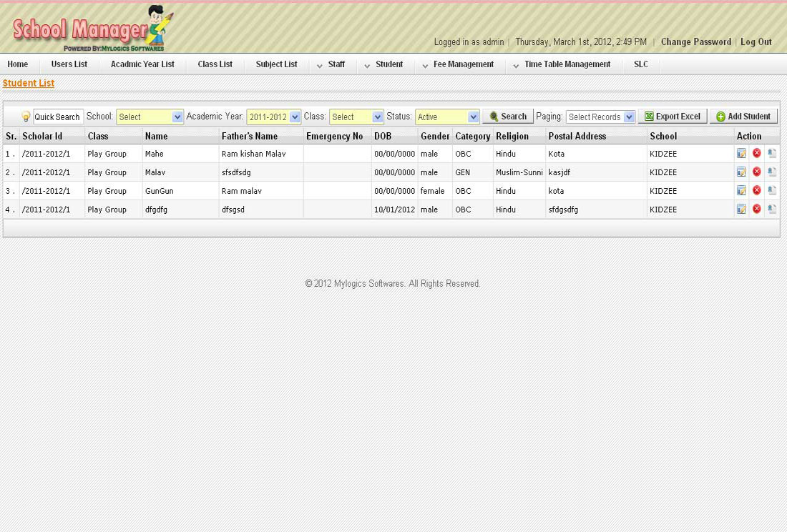Click the Log Out link
This screenshot has height=532, width=787.
tap(756, 42)
